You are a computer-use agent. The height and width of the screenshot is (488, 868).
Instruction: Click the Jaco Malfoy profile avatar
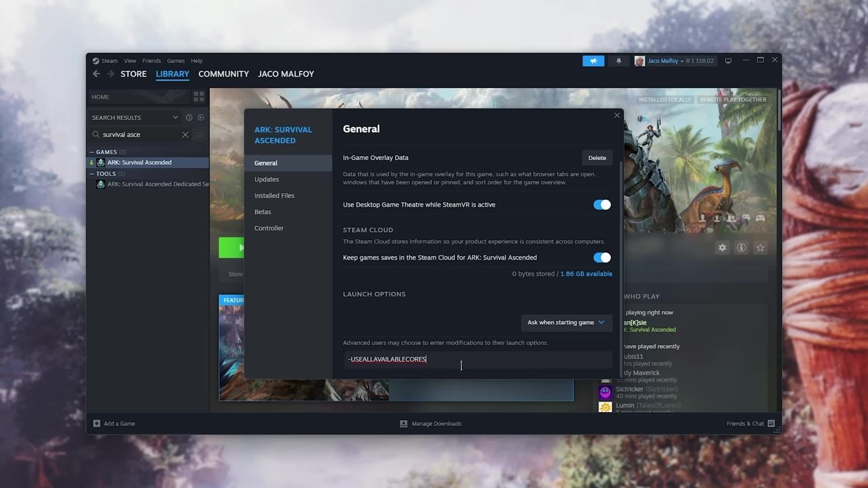(639, 61)
